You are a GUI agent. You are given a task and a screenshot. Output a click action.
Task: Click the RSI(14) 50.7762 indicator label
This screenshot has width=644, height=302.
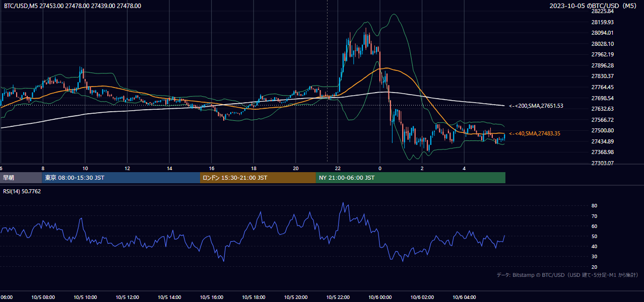[22, 191]
